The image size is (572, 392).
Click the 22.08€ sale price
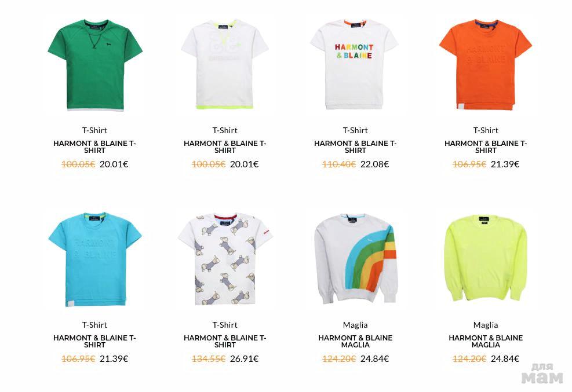coord(374,164)
